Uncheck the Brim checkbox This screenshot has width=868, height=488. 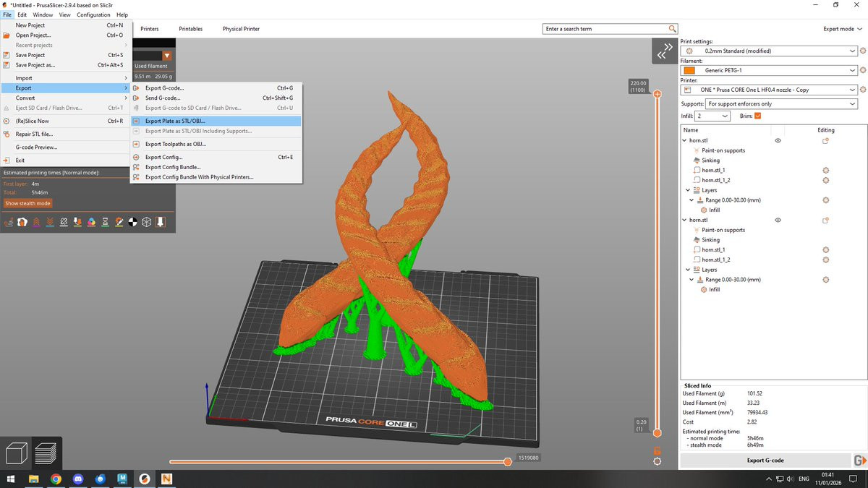(x=757, y=116)
